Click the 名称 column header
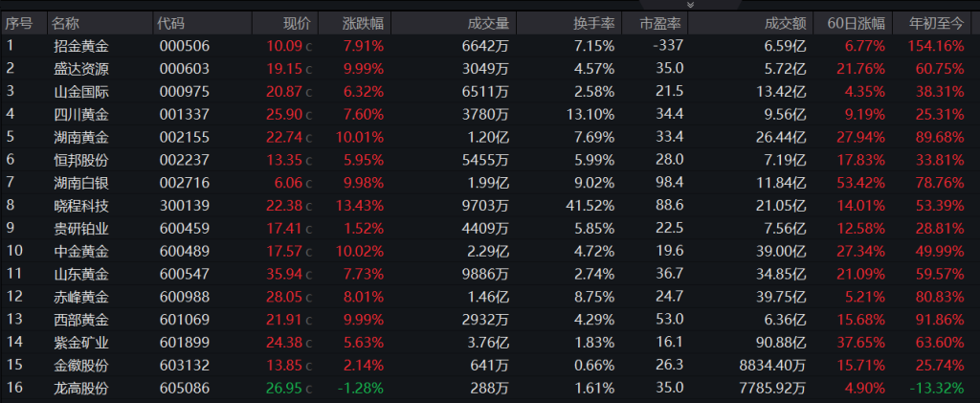This screenshot has width=980, height=403. (66, 24)
